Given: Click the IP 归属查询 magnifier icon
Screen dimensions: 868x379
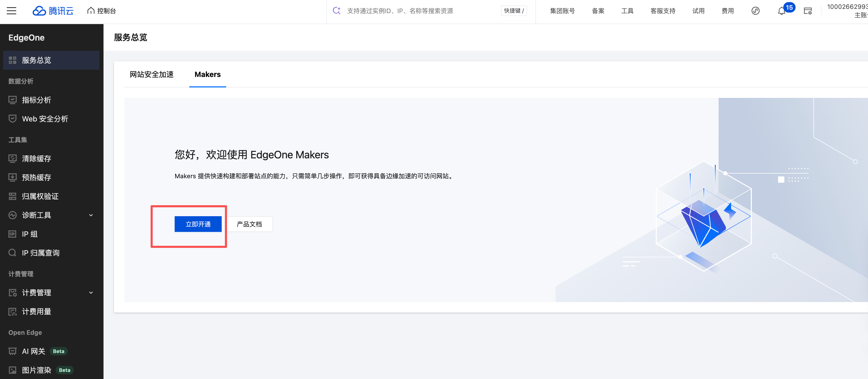Looking at the screenshot, I should point(13,253).
